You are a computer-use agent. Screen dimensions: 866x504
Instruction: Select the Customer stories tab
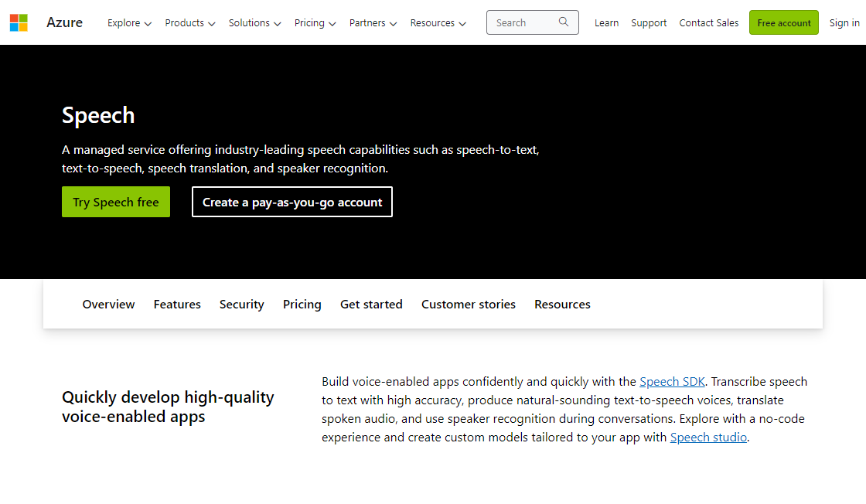pyautogui.click(x=468, y=305)
